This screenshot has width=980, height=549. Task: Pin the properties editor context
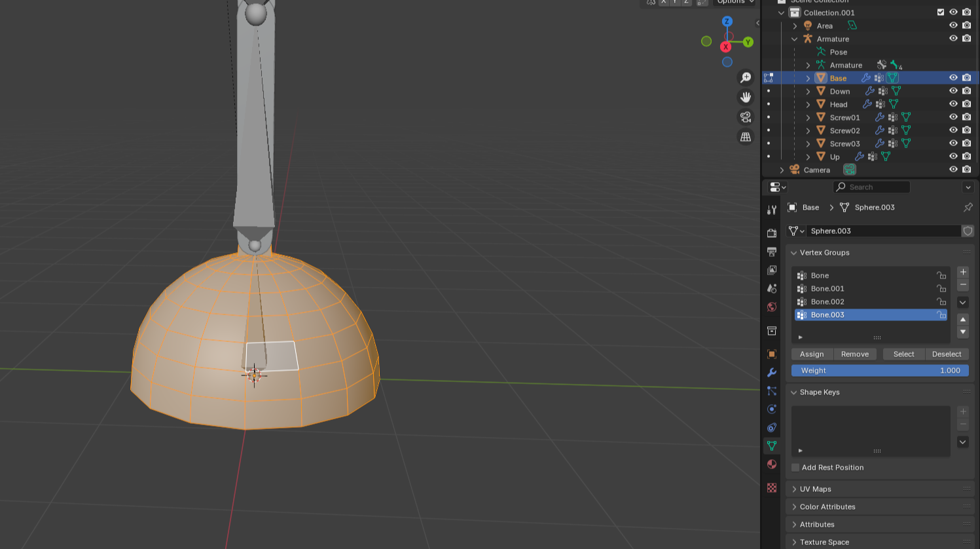coord(968,207)
